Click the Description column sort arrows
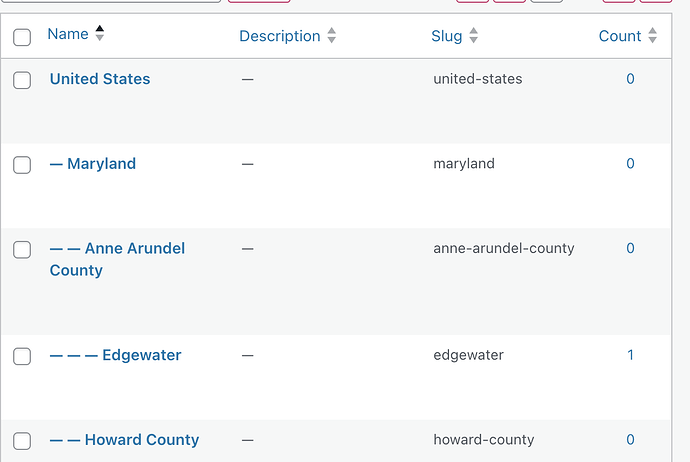This screenshot has width=690, height=462. click(x=332, y=36)
